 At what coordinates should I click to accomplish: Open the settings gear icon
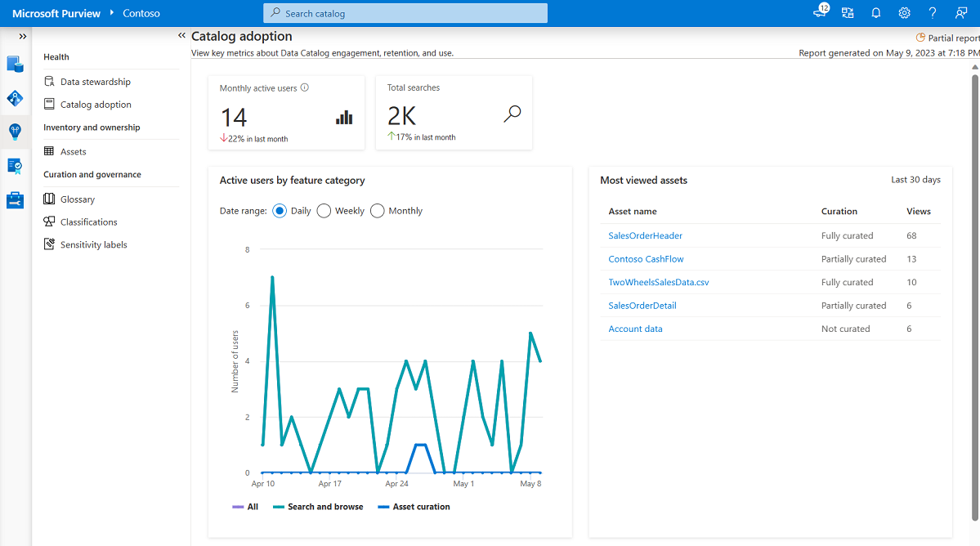[x=904, y=13]
